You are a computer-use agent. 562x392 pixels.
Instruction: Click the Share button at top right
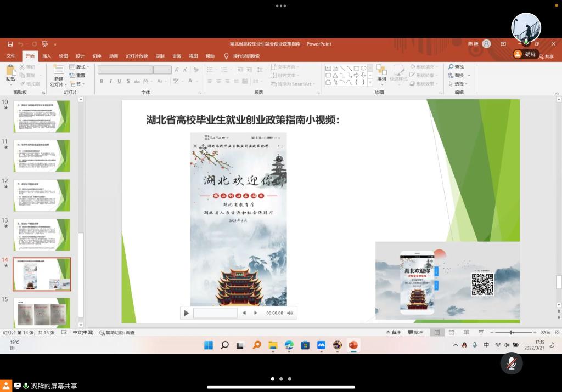547,56
